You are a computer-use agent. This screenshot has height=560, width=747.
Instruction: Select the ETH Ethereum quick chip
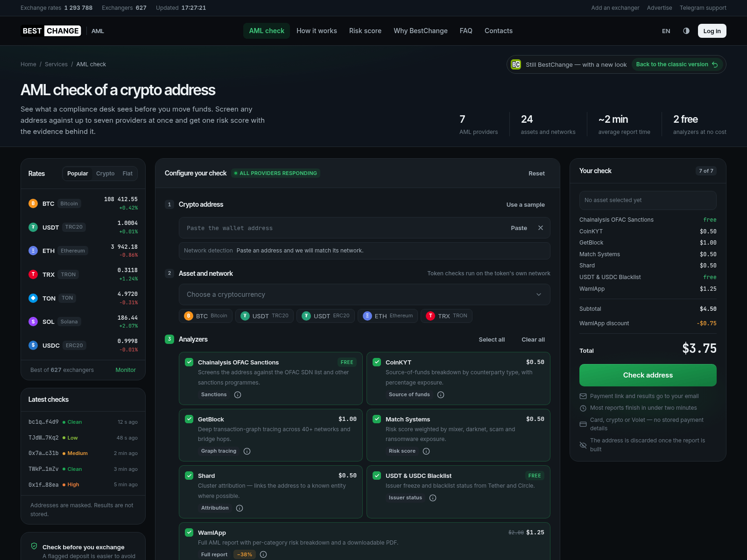click(388, 316)
